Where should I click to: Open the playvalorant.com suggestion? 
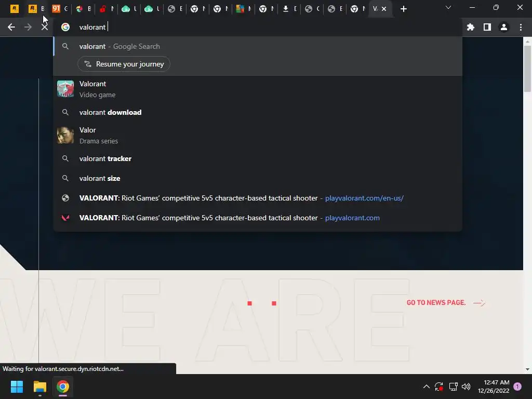(x=258, y=218)
